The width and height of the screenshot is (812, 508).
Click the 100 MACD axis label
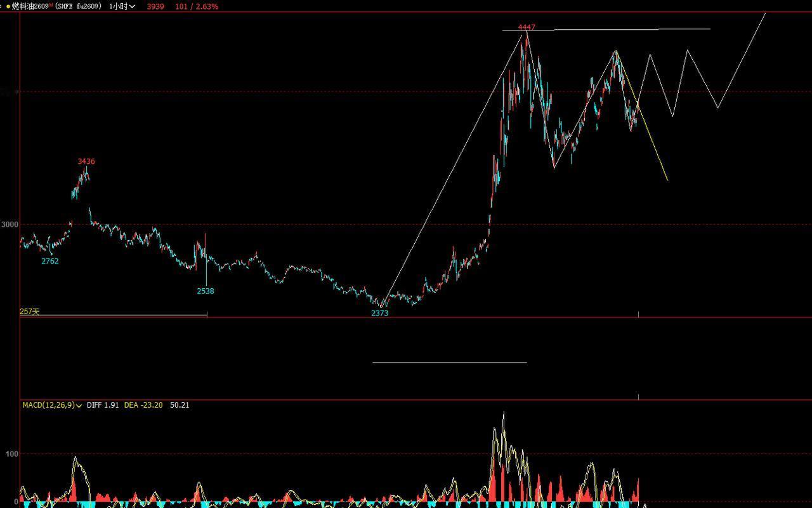[12, 454]
